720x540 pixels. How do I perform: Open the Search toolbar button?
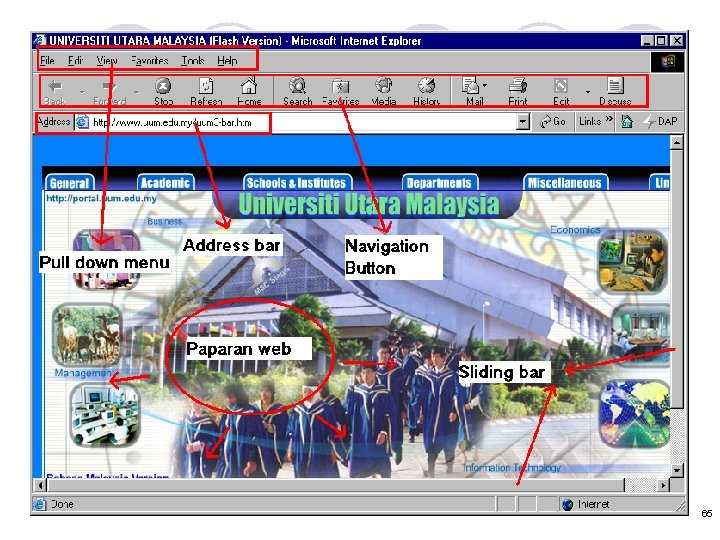298,92
